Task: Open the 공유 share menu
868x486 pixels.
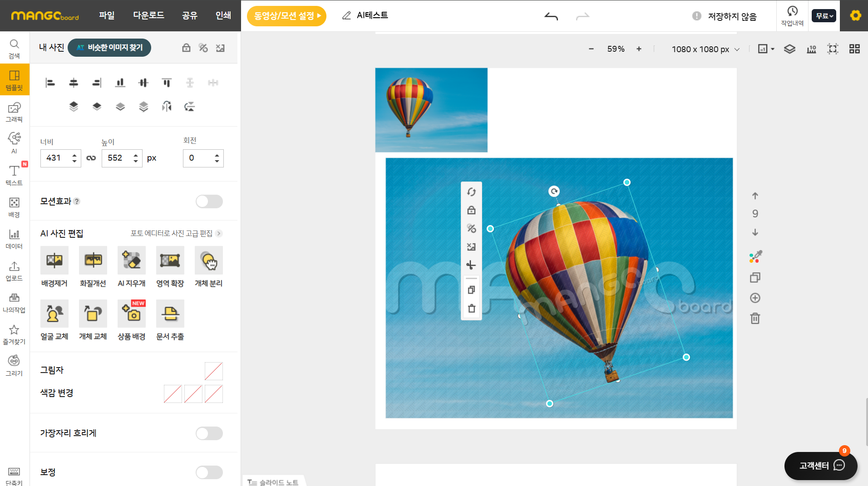Action: 190,15
